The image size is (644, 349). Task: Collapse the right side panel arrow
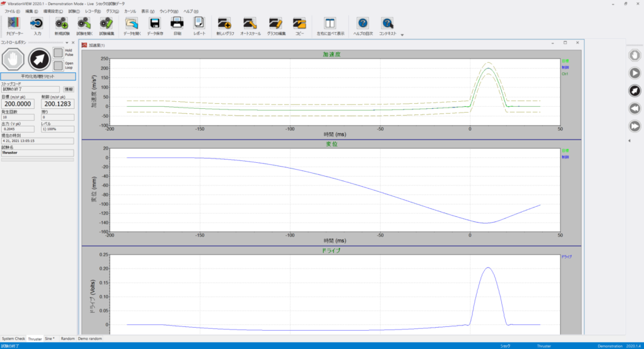[x=629, y=141]
